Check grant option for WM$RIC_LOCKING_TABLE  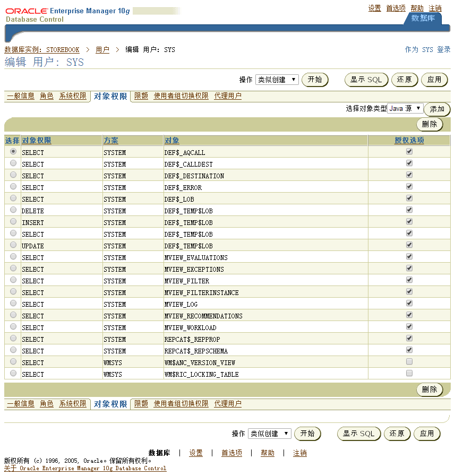click(409, 373)
